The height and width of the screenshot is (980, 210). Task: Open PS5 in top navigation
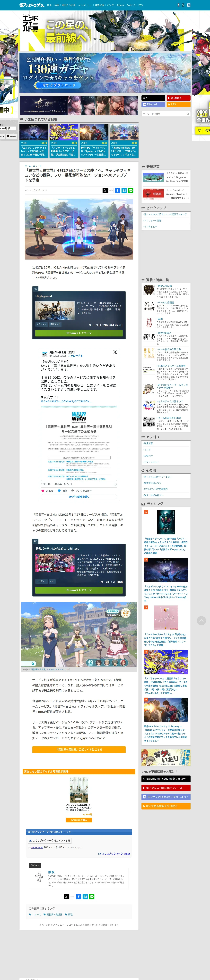click(141, 5)
